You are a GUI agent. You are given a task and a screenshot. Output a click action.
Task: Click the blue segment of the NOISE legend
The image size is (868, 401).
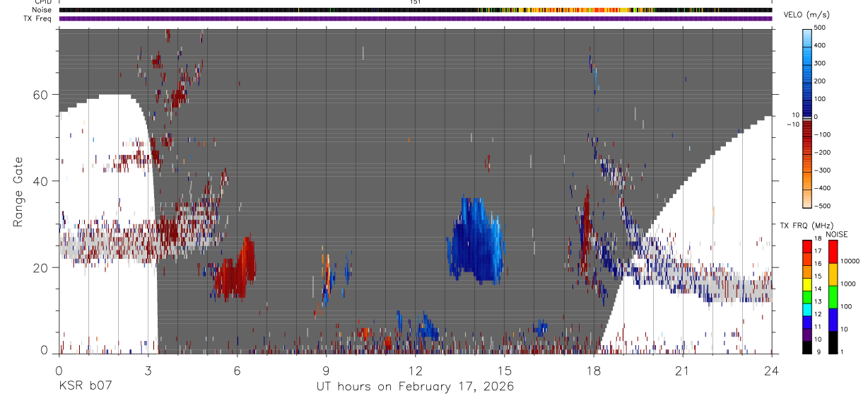click(x=833, y=320)
